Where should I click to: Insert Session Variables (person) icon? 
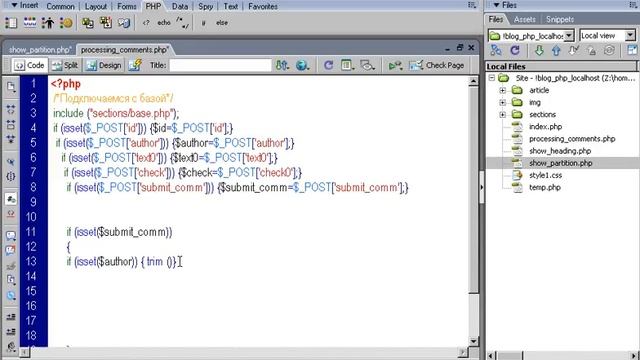[x=48, y=23]
